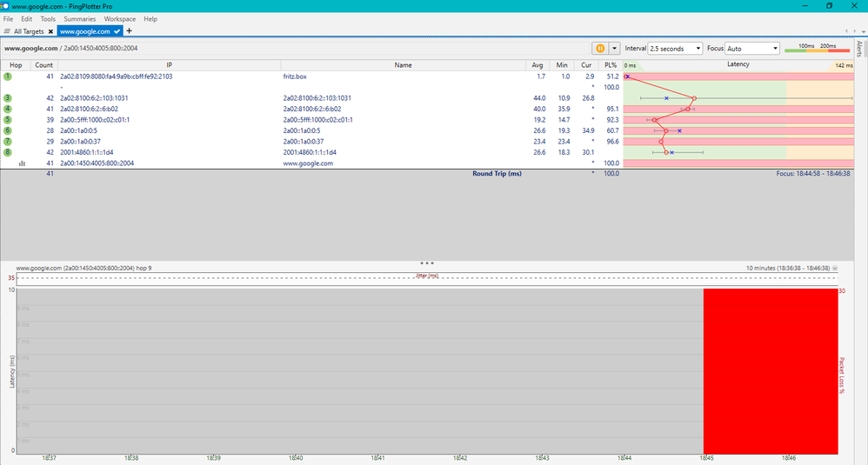
Task: Open the File menu
Action: click(9, 19)
